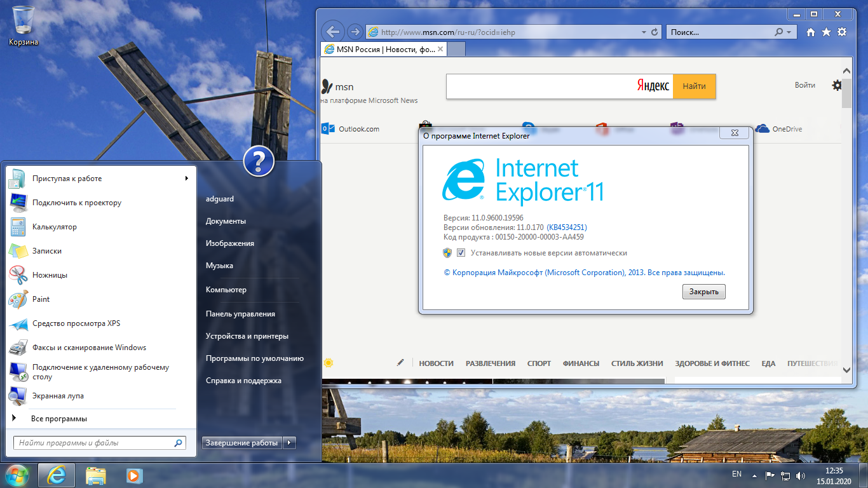868x488 pixels.
Task: Open the IE Favorites star
Action: click(826, 32)
